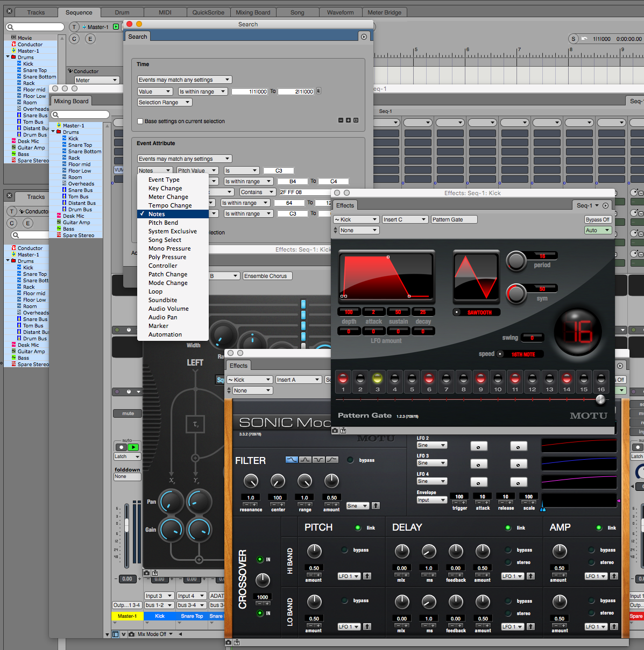Choose 'Pitch Bend' from the event menu
The width and height of the screenshot is (644, 650).
[163, 223]
